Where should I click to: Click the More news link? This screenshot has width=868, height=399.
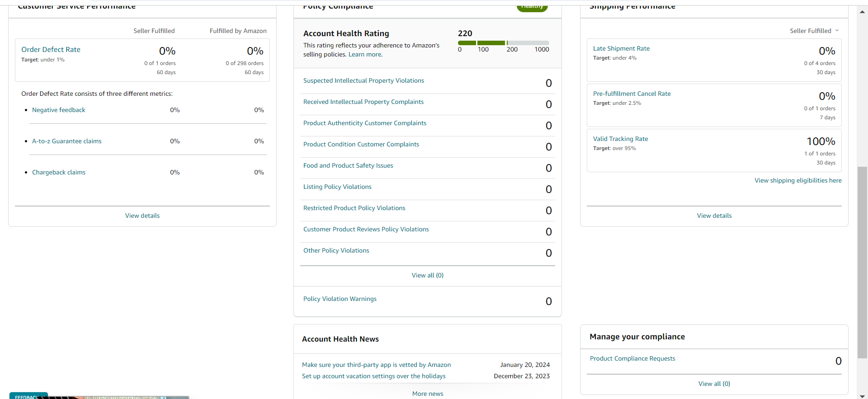[428, 394]
